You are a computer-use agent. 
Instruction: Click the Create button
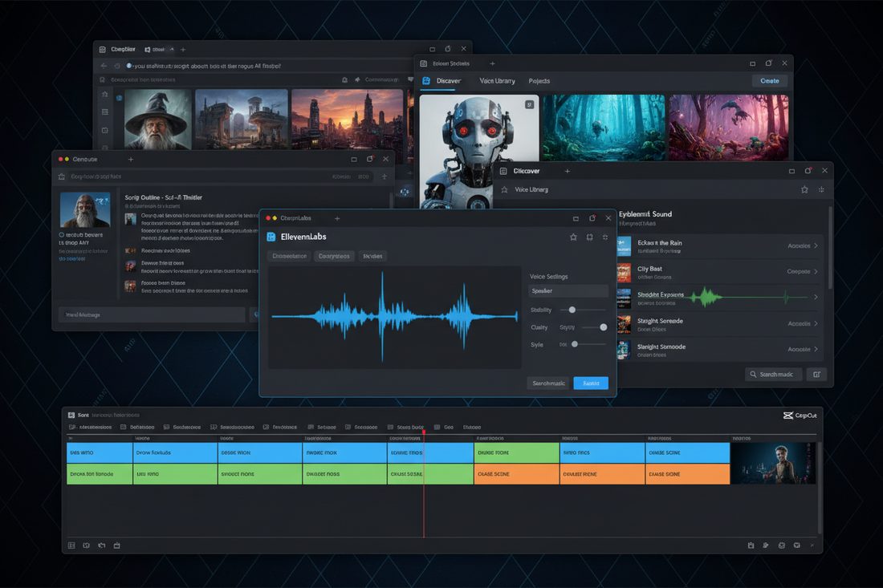point(770,81)
